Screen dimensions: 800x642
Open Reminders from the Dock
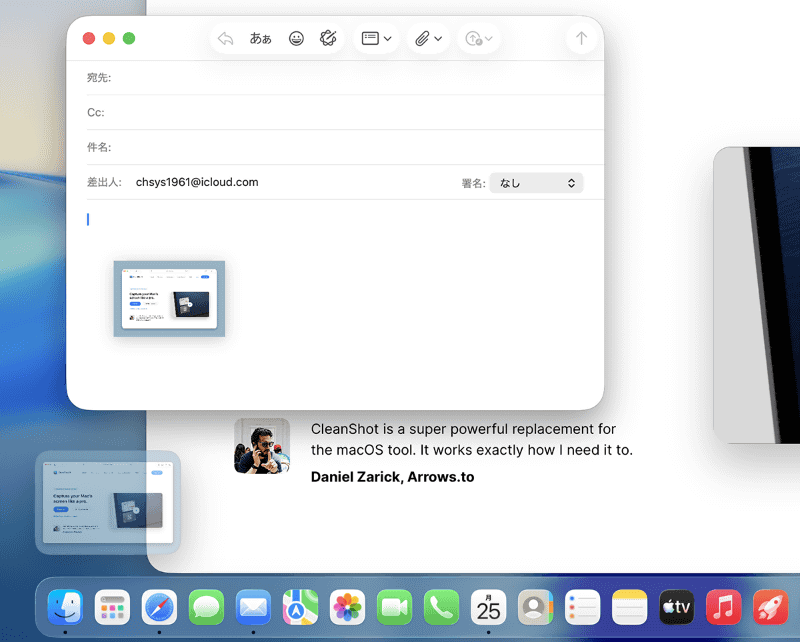pos(582,607)
